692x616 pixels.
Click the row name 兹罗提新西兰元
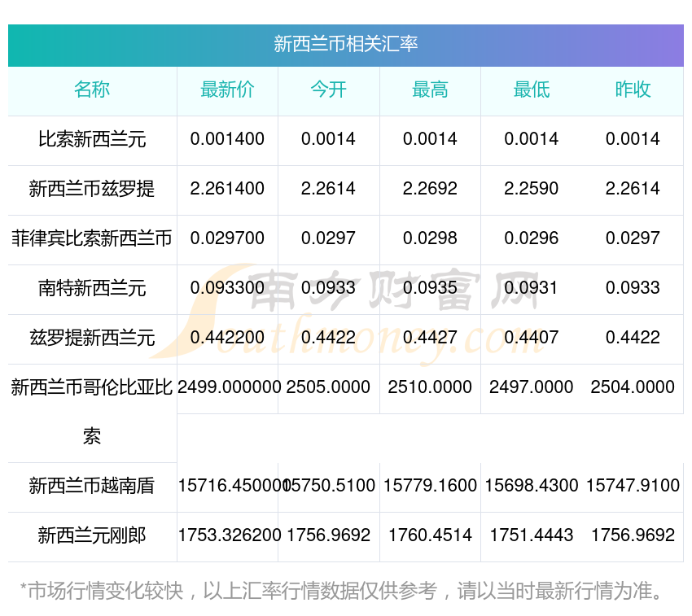pyautogui.click(x=92, y=338)
